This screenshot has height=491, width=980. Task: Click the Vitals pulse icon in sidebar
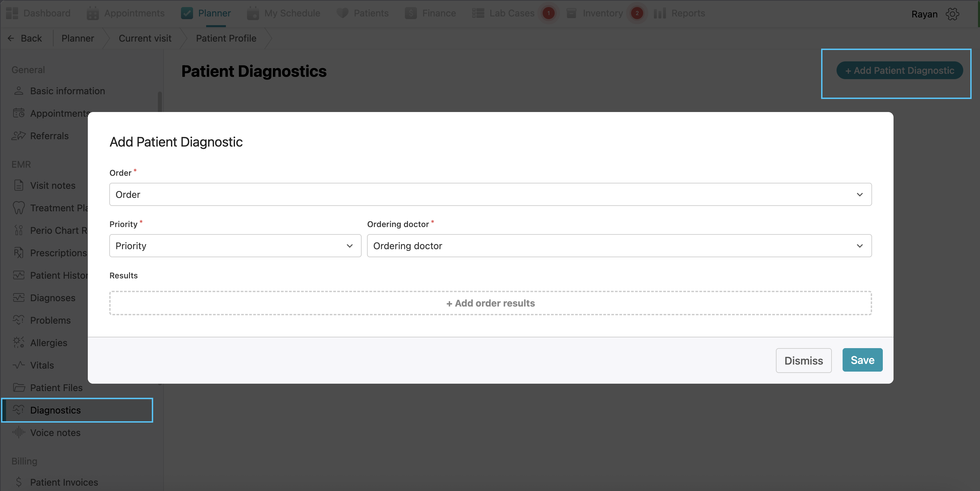(18, 365)
